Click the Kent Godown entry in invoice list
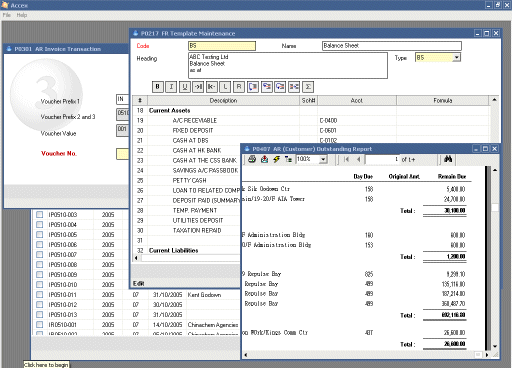 coord(204,295)
